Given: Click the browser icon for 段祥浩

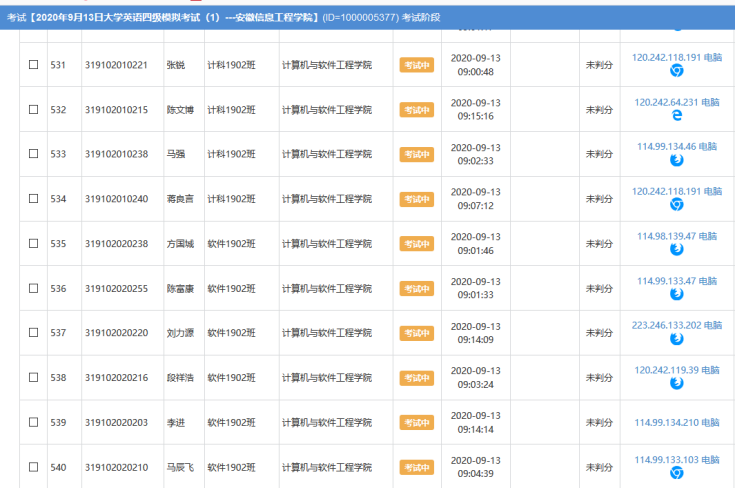Looking at the screenshot, I should coord(676,384).
